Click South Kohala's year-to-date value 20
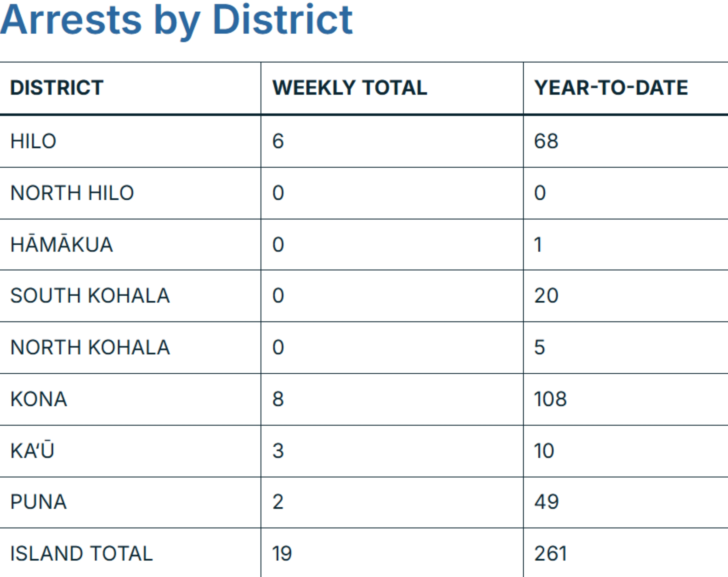The image size is (728, 577). [546, 295]
